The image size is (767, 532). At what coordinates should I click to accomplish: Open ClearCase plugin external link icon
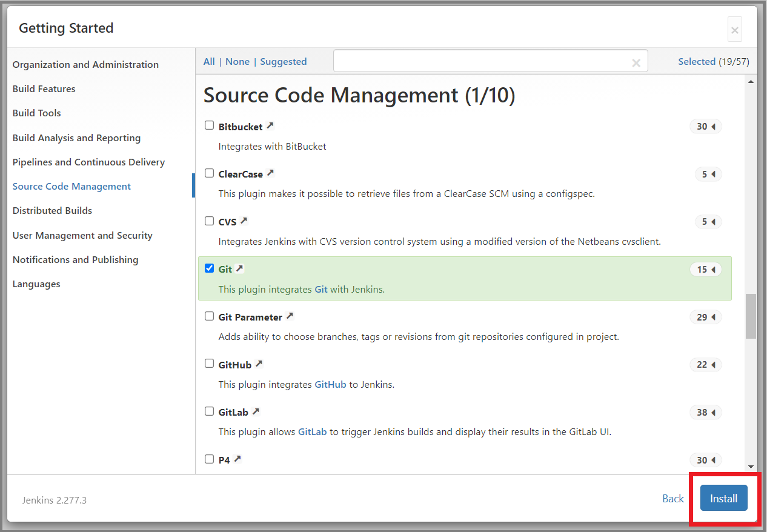click(x=270, y=173)
